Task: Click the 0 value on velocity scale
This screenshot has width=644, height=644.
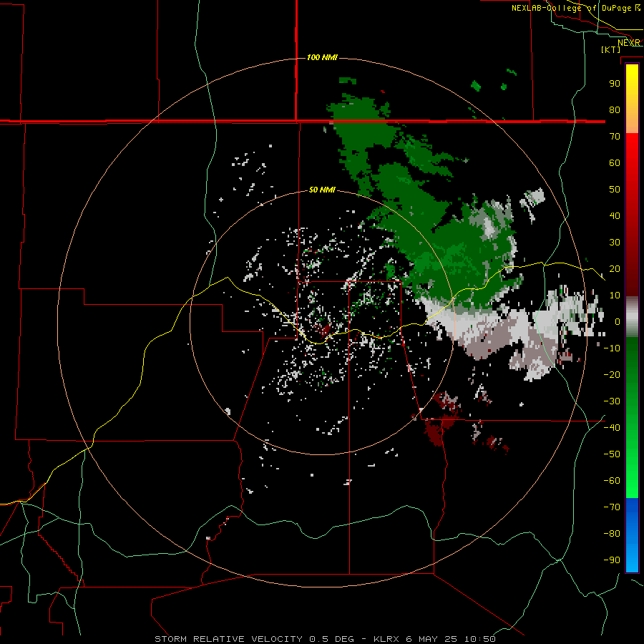Action: click(x=617, y=322)
